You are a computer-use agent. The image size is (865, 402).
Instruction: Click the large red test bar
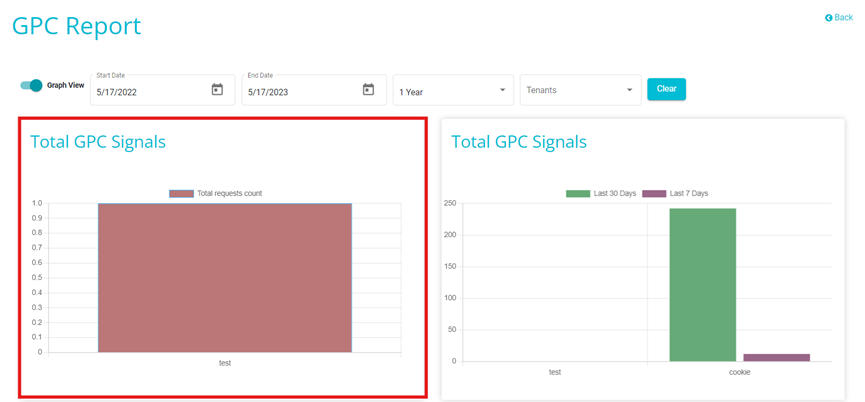225,277
